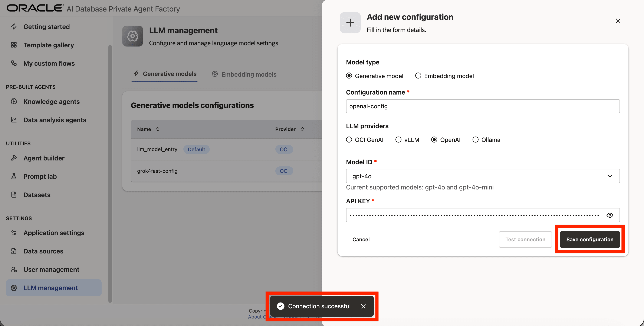Choose Ollama as LLM provider
644x326 pixels.
[475, 140]
